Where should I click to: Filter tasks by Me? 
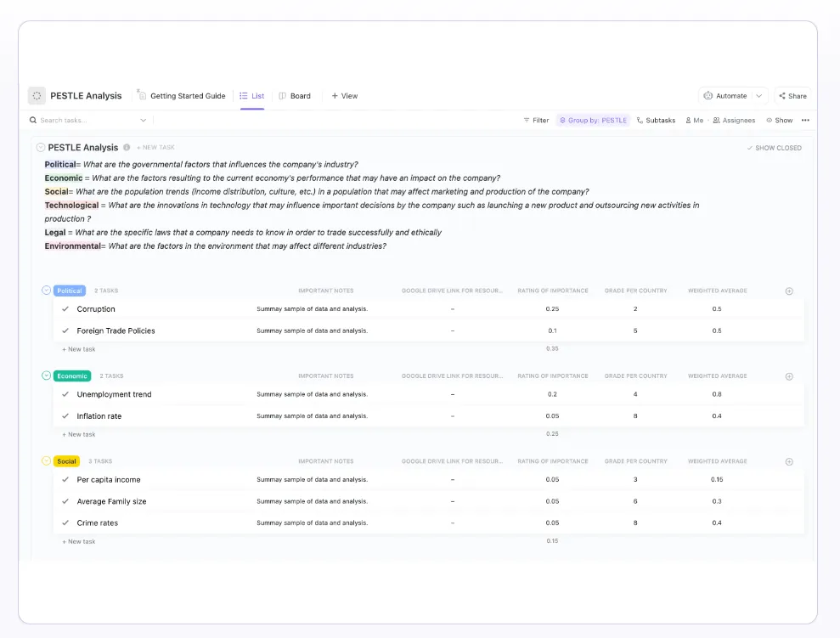[694, 120]
